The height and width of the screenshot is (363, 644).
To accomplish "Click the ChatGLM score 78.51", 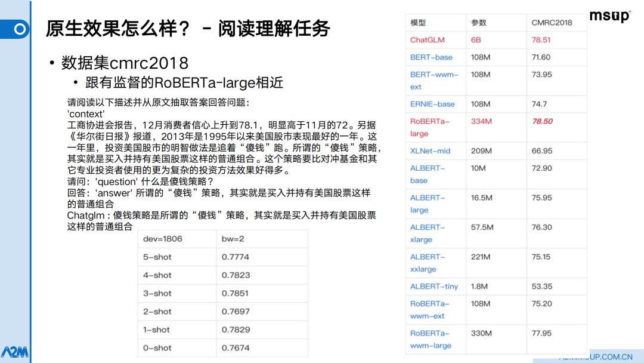I will 541,40.
